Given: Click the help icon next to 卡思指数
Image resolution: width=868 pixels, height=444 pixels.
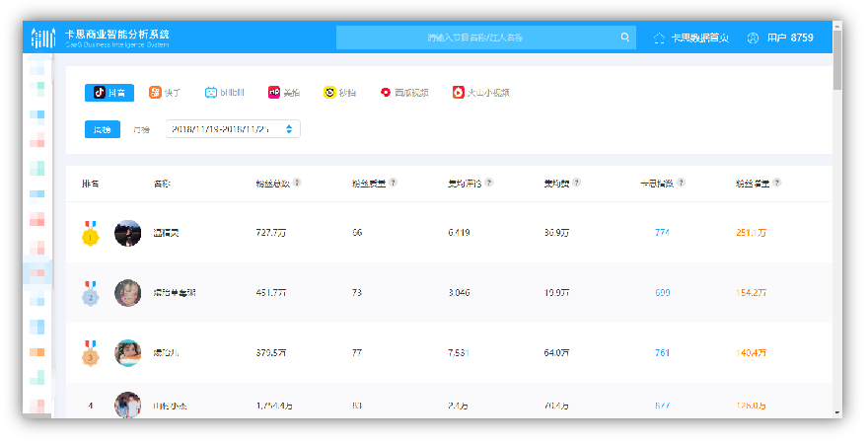Looking at the screenshot, I should click(x=681, y=183).
